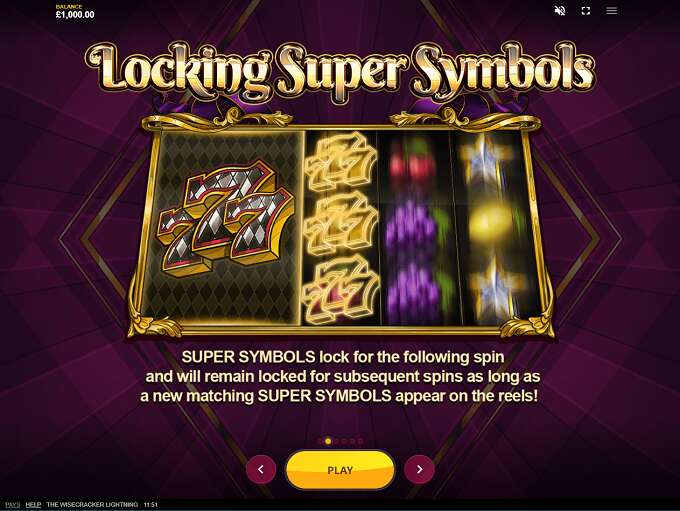Click the balance amount display
Image resolution: width=680 pixels, height=511 pixels.
pyautogui.click(x=75, y=14)
